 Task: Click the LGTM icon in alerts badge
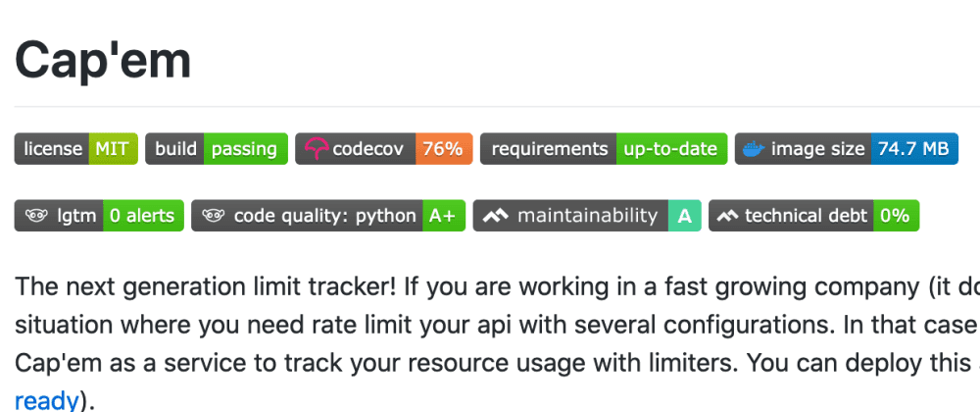(37, 216)
